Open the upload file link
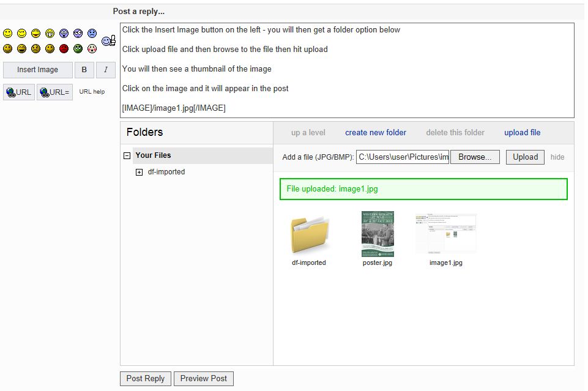The width and height of the screenshot is (588, 391). [522, 133]
